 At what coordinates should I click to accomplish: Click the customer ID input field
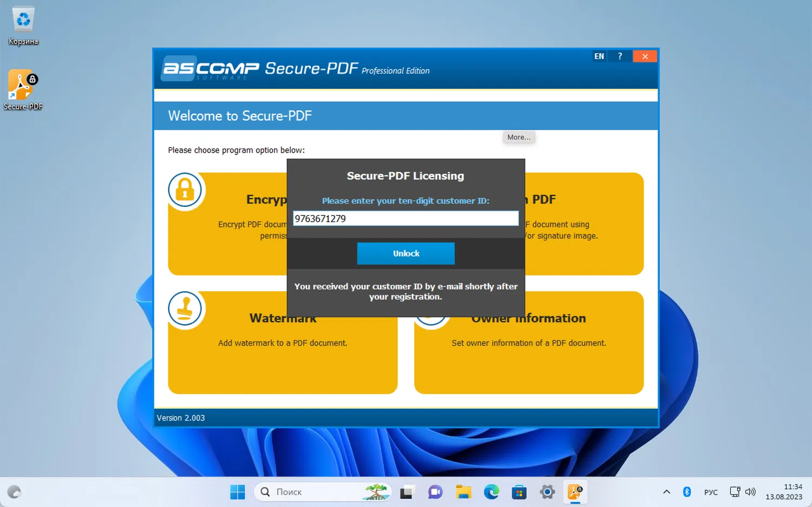pyautogui.click(x=406, y=218)
